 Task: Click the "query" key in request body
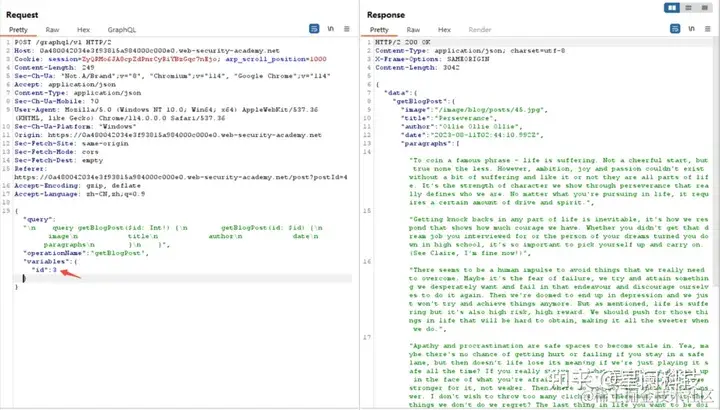pyautogui.click(x=39, y=219)
